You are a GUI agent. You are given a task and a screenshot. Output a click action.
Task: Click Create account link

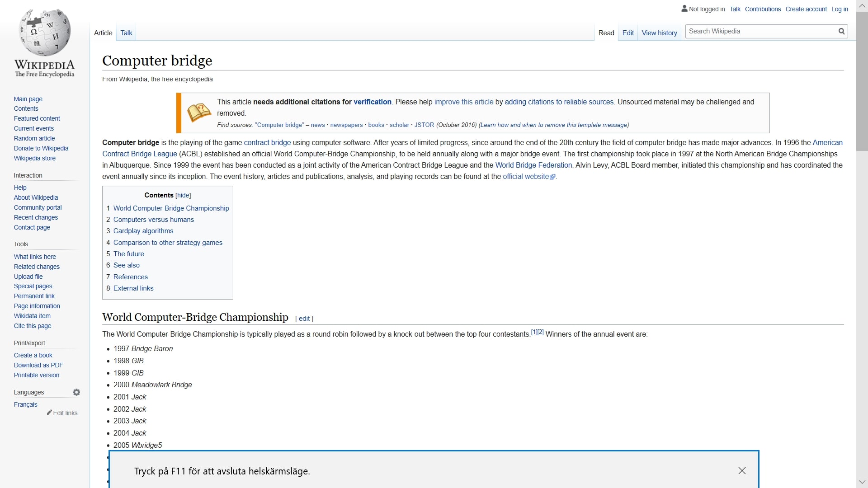(806, 9)
